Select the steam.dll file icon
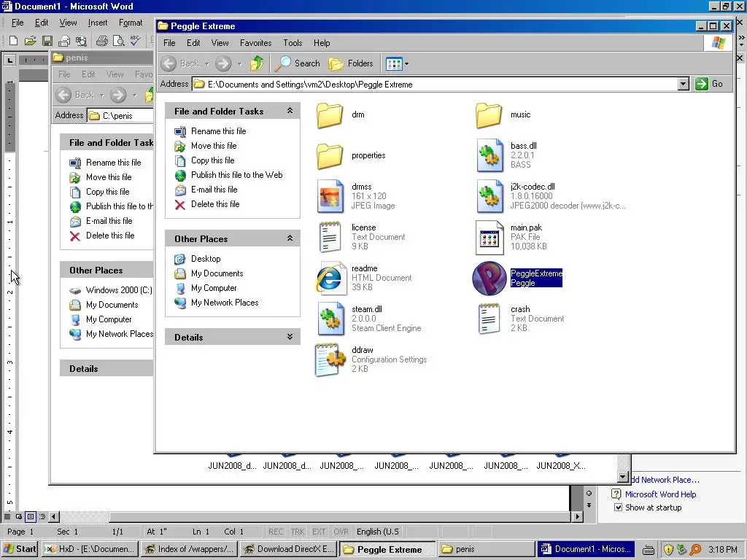Image resolution: width=747 pixels, height=560 pixels. tap(330, 319)
